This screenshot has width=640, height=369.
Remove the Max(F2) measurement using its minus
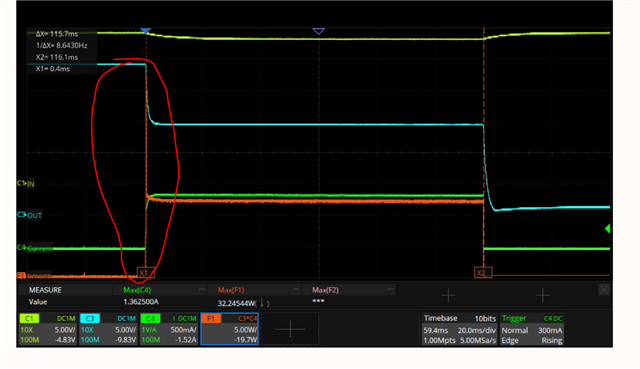tap(390, 289)
